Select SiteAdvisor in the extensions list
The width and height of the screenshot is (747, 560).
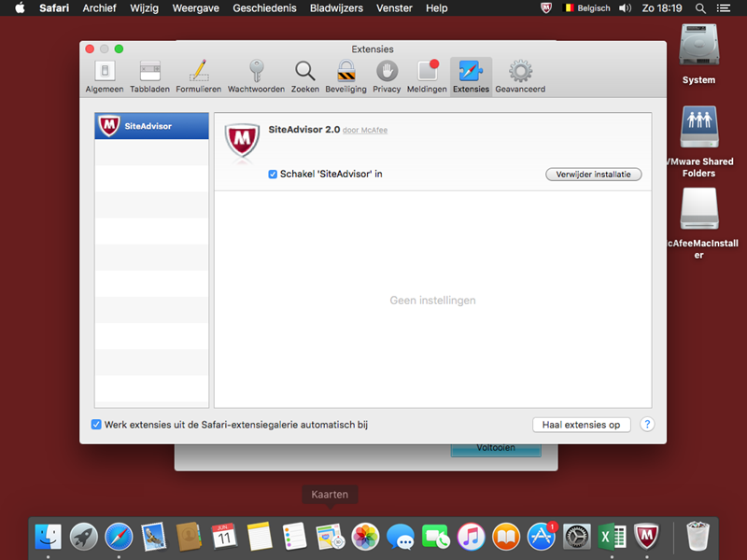click(151, 126)
